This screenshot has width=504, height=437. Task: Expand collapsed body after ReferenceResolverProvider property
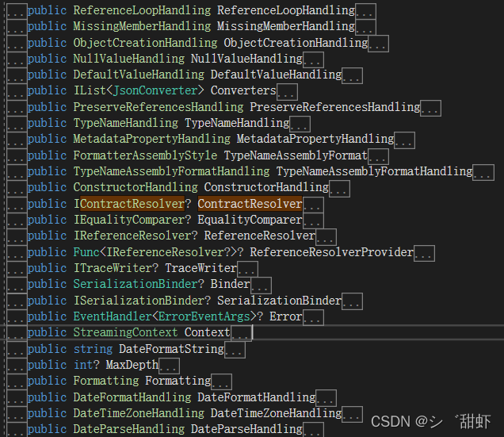[424, 253]
